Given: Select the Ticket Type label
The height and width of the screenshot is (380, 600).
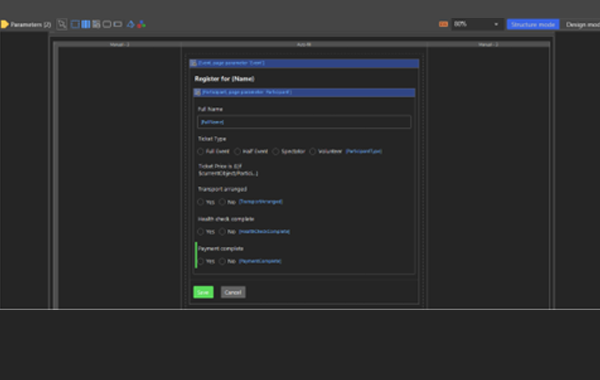Looking at the screenshot, I should click(x=212, y=139).
